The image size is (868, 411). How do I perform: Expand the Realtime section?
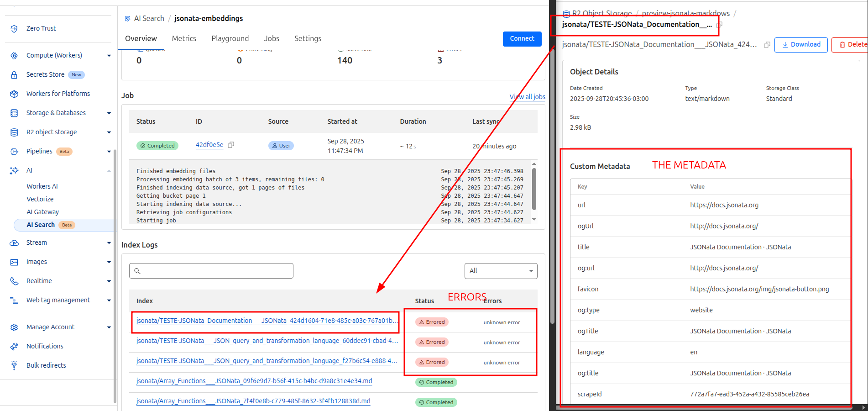(x=109, y=281)
